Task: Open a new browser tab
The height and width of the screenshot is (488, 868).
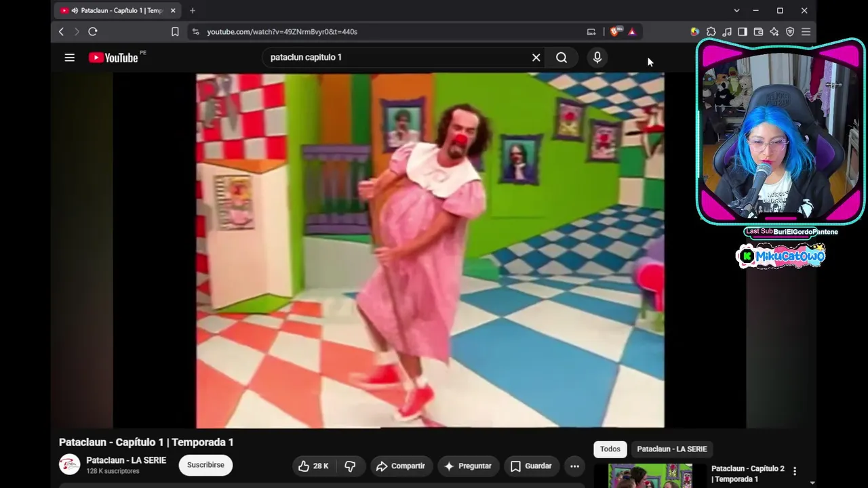Action: point(193,11)
